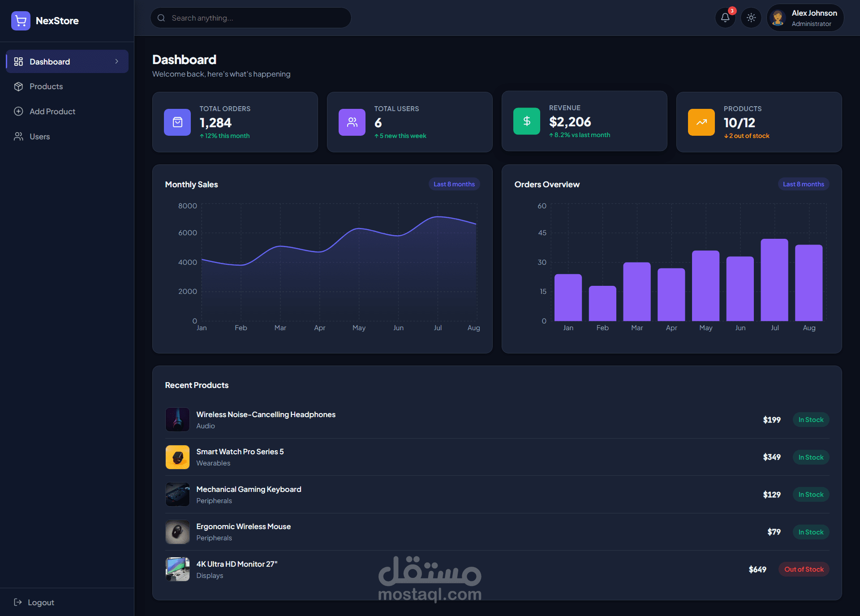The width and height of the screenshot is (860, 616).
Task: Click Last 8 months badge on Orders Overview
Action: [x=804, y=184]
